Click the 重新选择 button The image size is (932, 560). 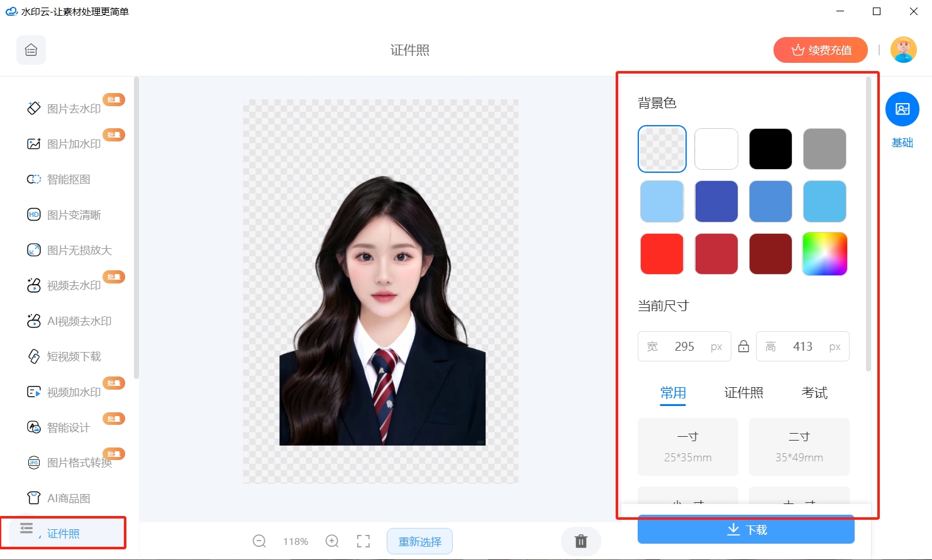coord(419,541)
